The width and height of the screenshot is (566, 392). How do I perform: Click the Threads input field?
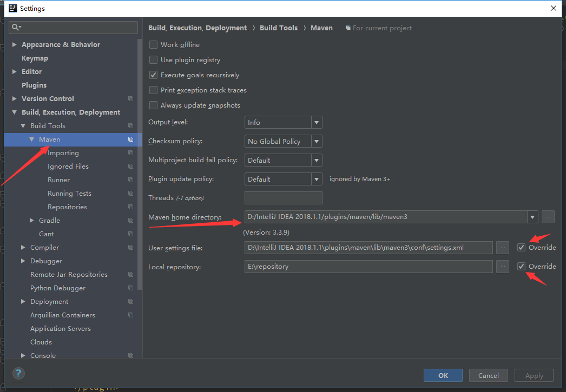(284, 198)
